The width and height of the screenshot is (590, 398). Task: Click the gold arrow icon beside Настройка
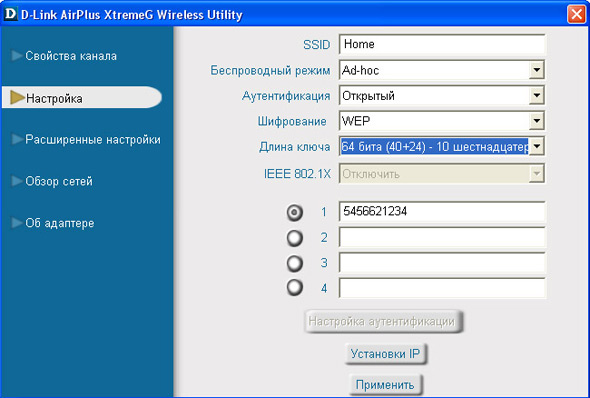click(17, 97)
